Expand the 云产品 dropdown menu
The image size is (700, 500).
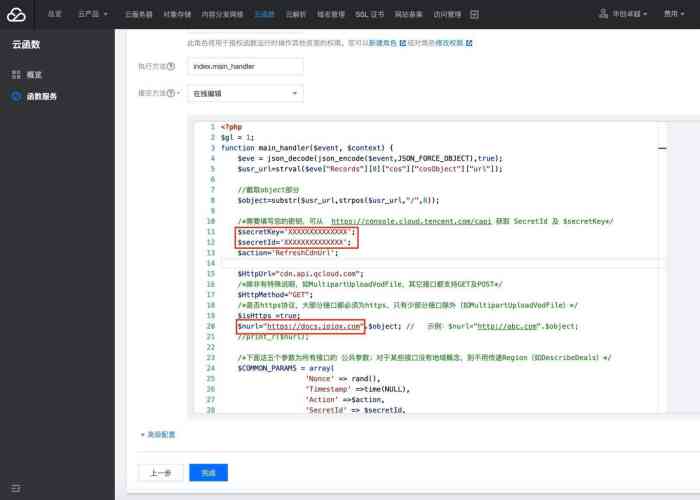(x=93, y=14)
